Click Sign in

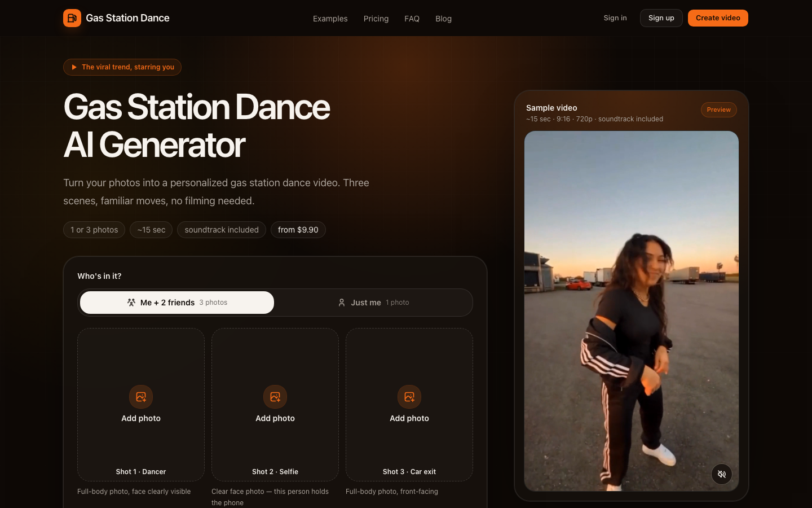[x=615, y=18]
